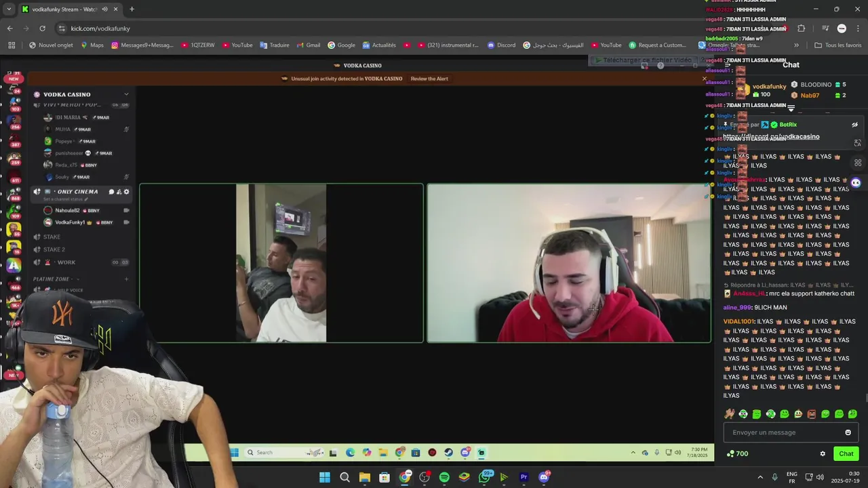The height and width of the screenshot is (488, 868).
Task: Open chat bubble icon for ONLY CINEMA channel
Action: [112, 192]
